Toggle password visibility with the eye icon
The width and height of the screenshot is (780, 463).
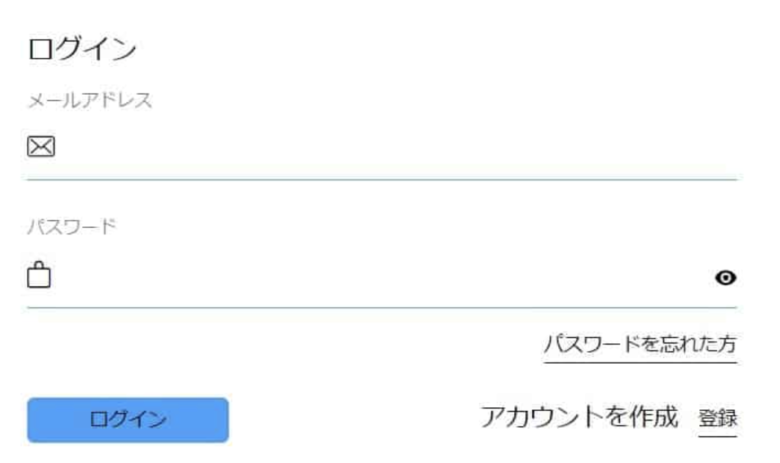[725, 278]
